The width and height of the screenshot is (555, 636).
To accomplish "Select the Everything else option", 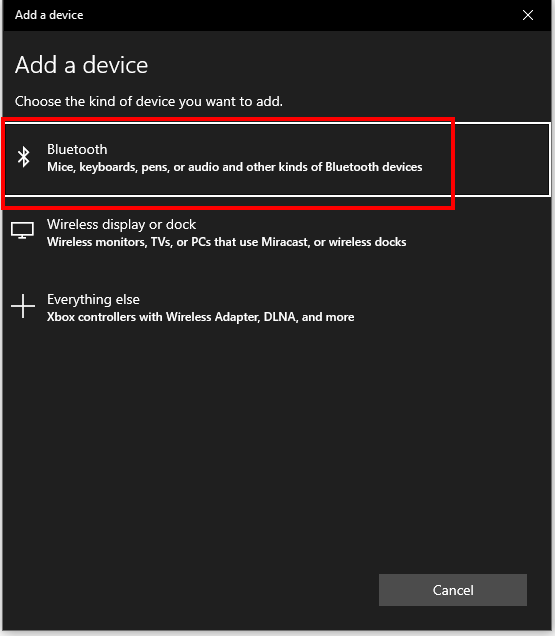I will pos(277,308).
